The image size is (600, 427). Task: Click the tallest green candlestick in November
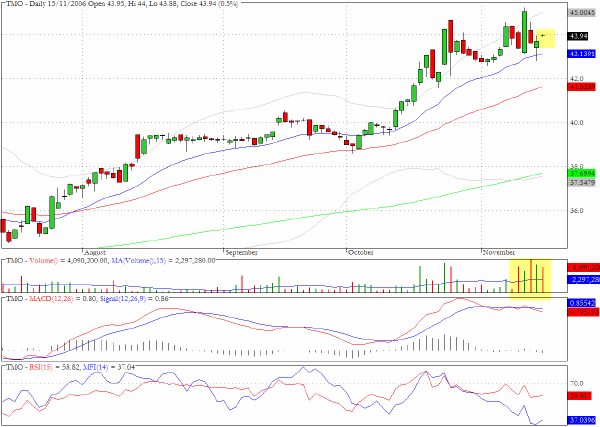coord(524,32)
